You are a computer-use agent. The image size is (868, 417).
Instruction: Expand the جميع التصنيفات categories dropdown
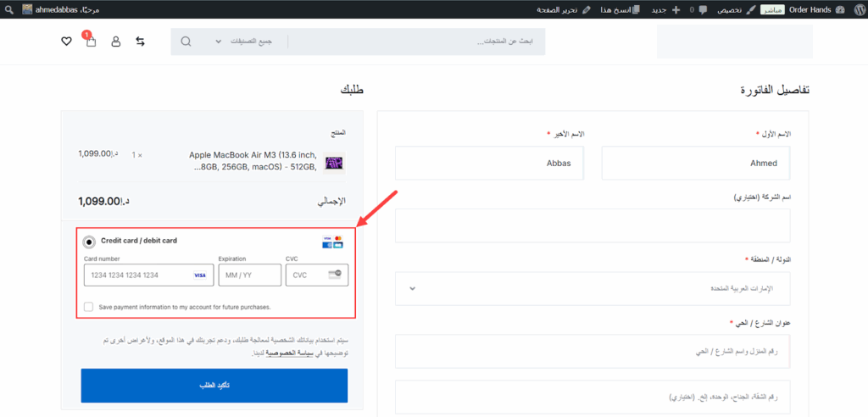[x=246, y=42]
